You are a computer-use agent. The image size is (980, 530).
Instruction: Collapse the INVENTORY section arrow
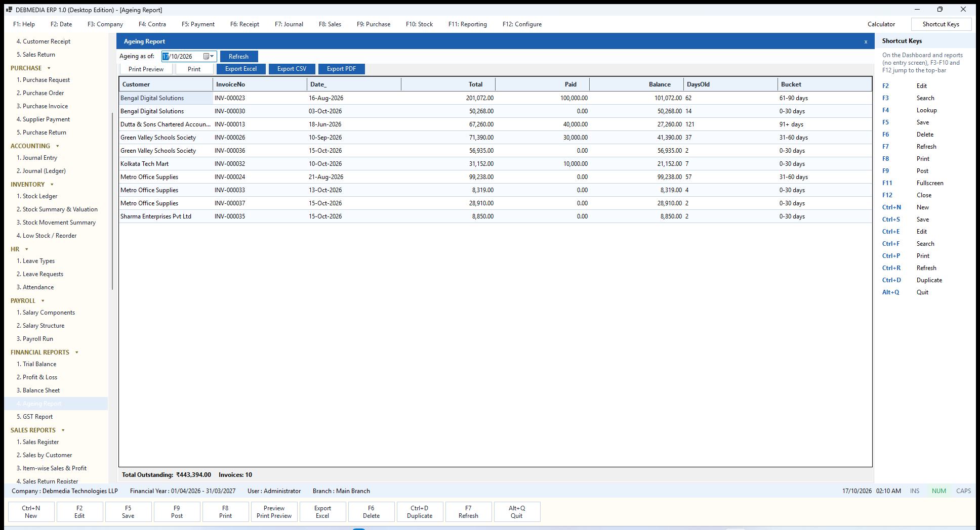coord(52,185)
